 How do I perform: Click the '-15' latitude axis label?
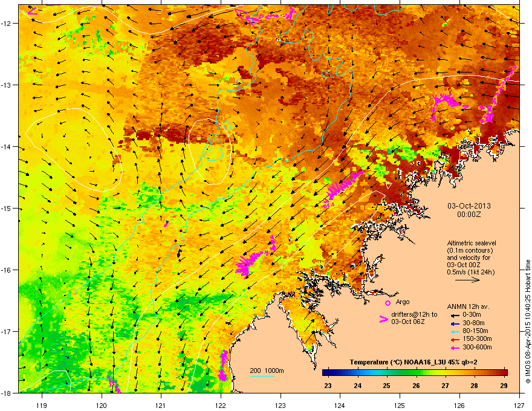pyautogui.click(x=6, y=208)
